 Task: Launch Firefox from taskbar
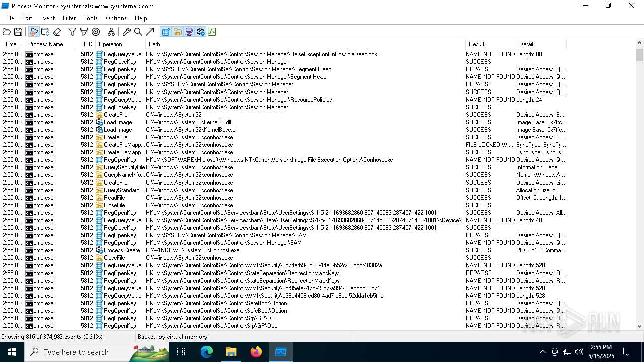coord(256,352)
